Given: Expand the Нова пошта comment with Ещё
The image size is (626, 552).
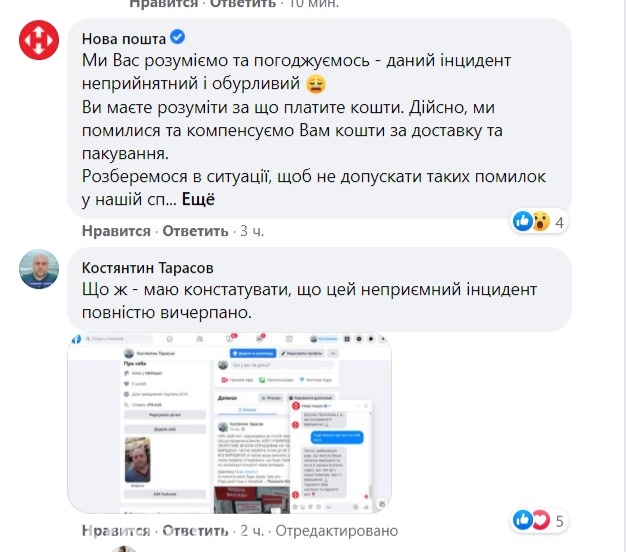Looking at the screenshot, I should pos(198,199).
